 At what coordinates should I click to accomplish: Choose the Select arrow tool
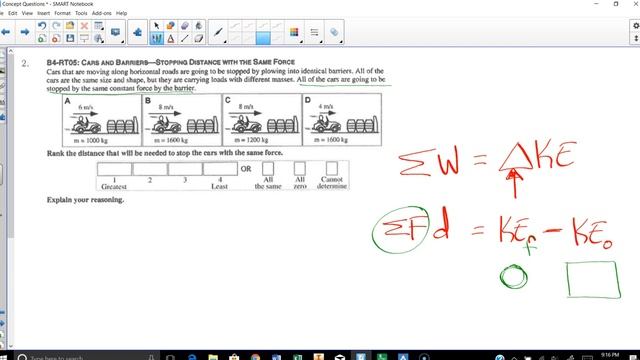[x=156, y=26]
